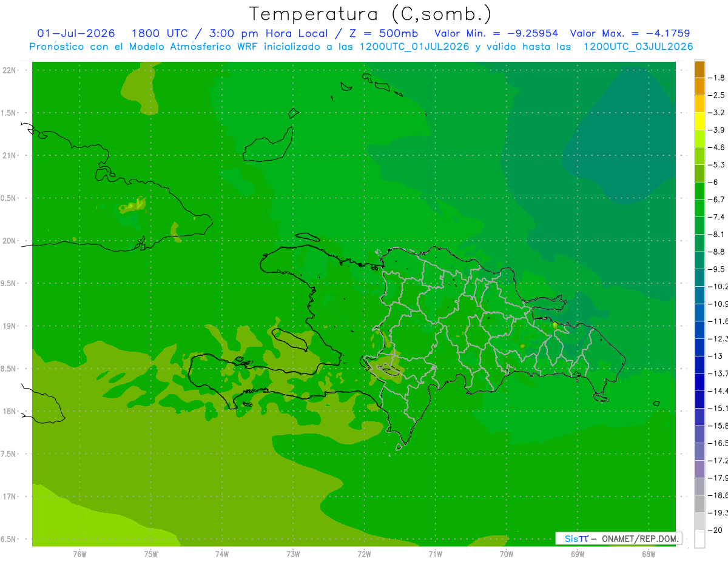Click the longitude tick label "72W"

tap(364, 554)
